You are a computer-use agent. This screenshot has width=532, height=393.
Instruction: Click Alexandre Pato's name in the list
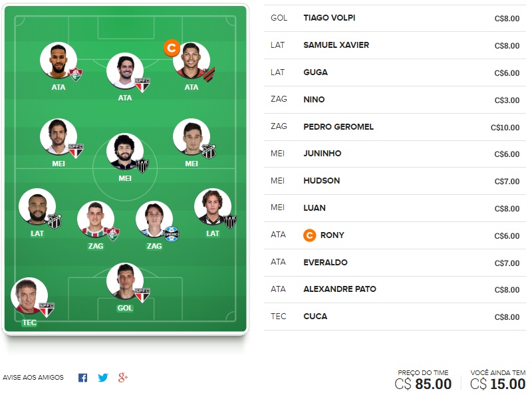339,289
